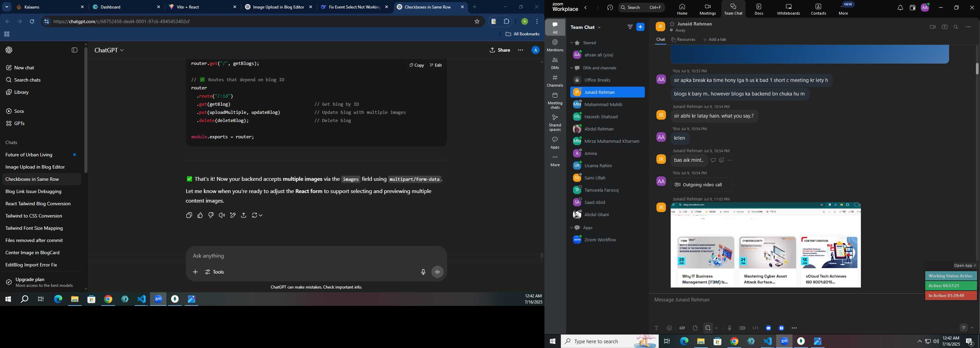Add reaction to bas aik mint message

tap(721, 160)
